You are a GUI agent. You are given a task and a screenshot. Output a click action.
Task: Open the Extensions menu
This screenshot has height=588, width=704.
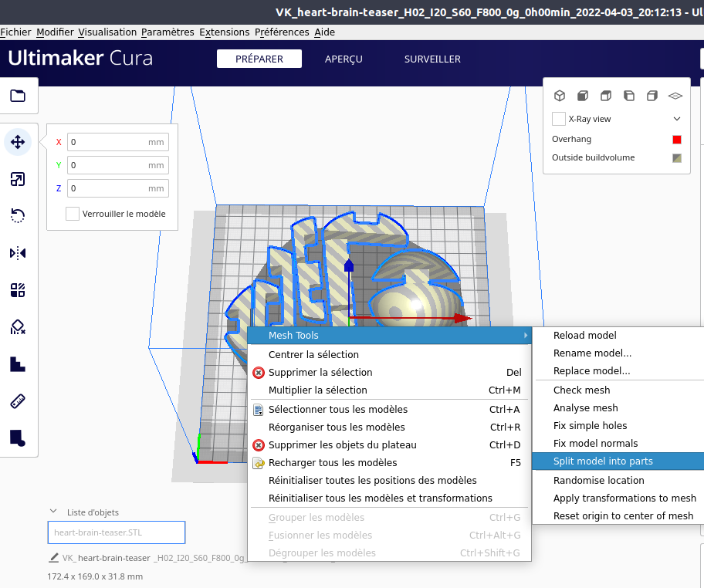(x=225, y=32)
